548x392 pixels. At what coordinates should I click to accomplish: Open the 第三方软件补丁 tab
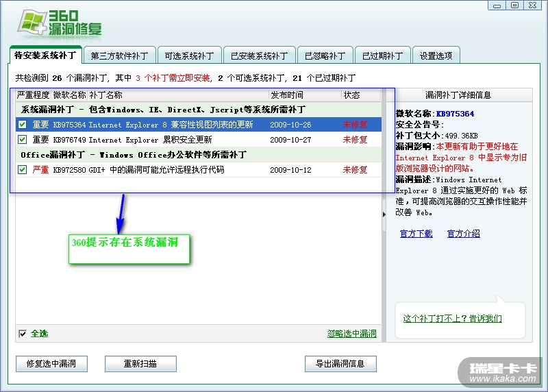tap(119, 56)
